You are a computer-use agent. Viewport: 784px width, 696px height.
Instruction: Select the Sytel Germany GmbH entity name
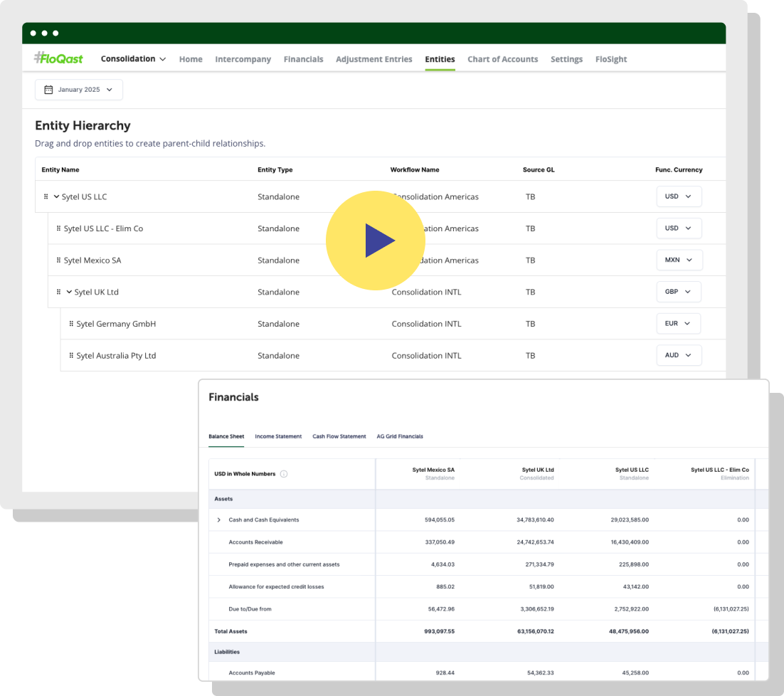coord(116,324)
